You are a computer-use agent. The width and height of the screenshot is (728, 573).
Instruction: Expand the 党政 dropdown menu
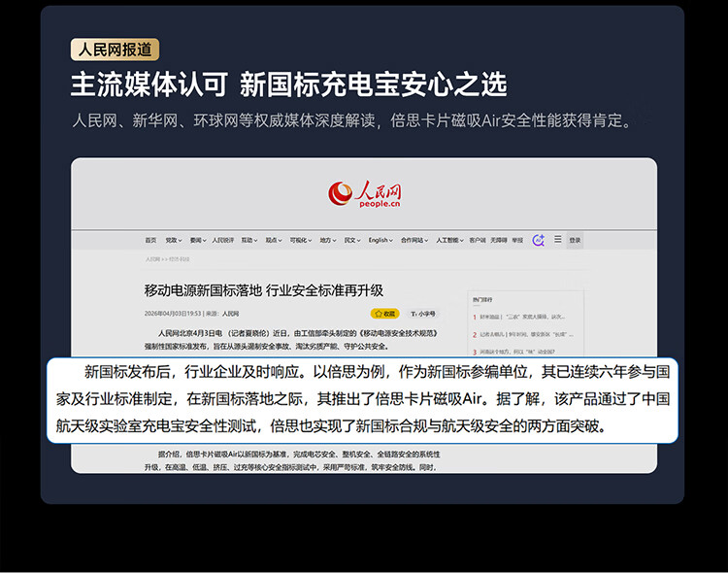point(173,240)
